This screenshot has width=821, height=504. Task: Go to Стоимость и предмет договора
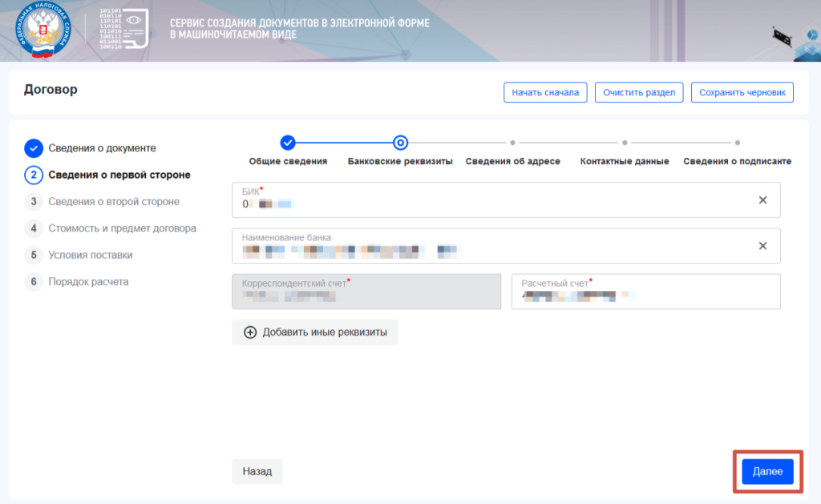[x=122, y=228]
